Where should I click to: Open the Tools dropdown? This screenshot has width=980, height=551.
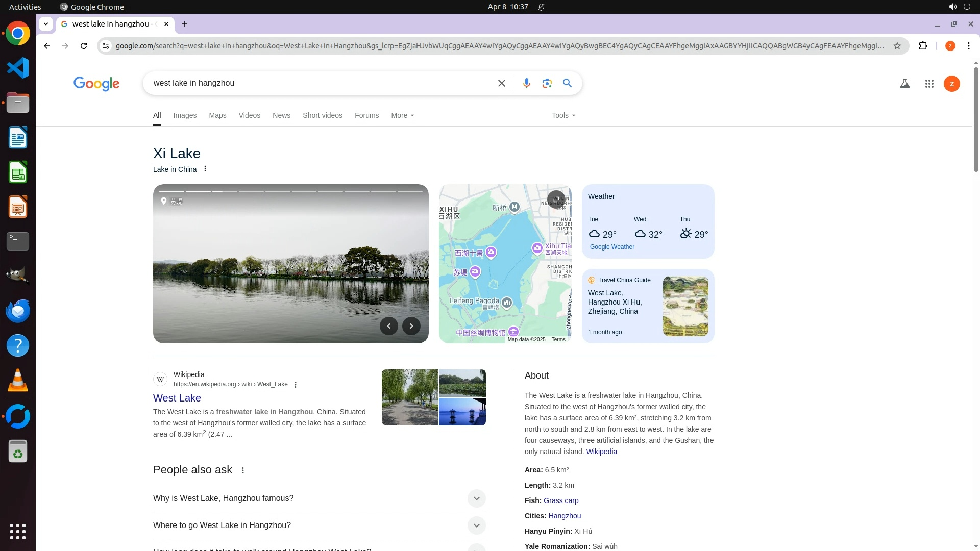point(563,115)
